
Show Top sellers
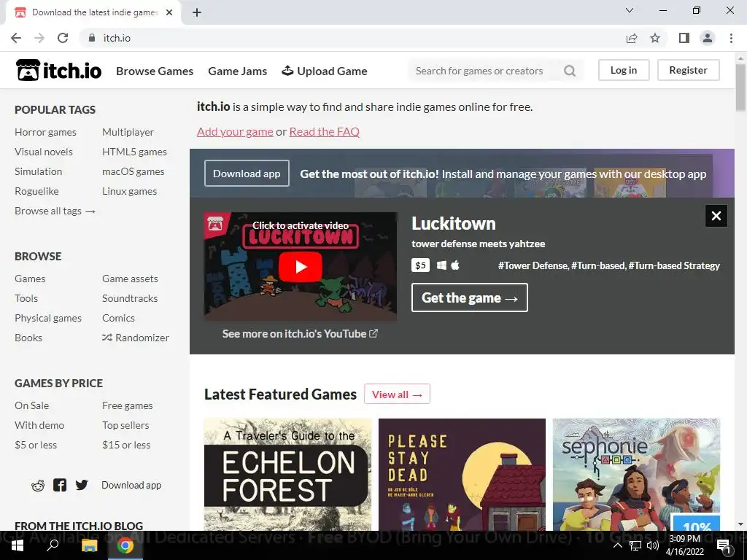(125, 425)
